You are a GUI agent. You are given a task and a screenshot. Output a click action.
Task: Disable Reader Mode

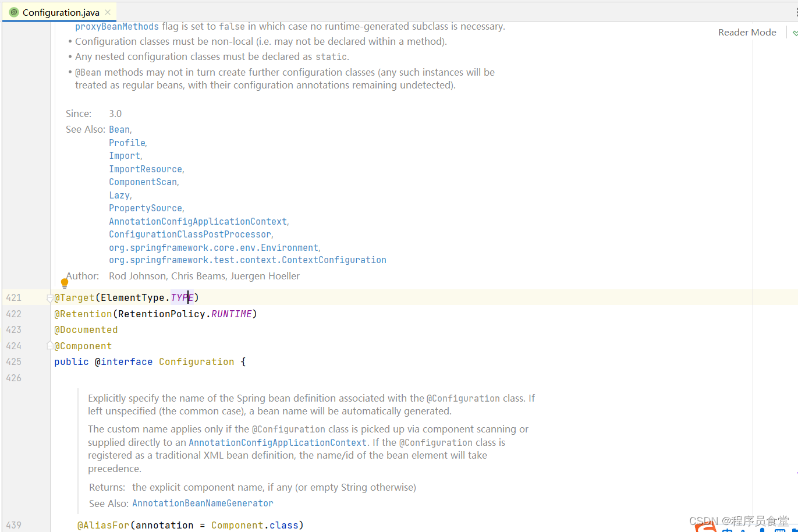click(747, 32)
